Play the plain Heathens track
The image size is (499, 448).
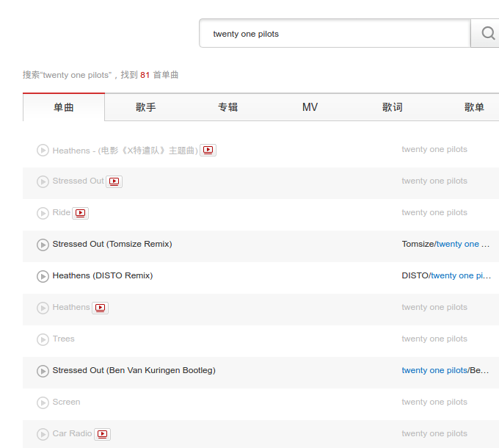(x=43, y=308)
